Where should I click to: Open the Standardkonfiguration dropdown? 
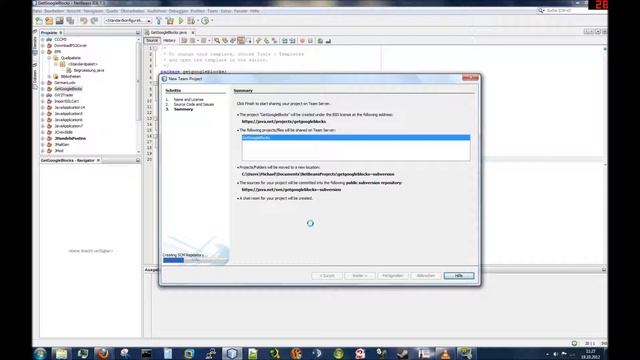point(128,20)
